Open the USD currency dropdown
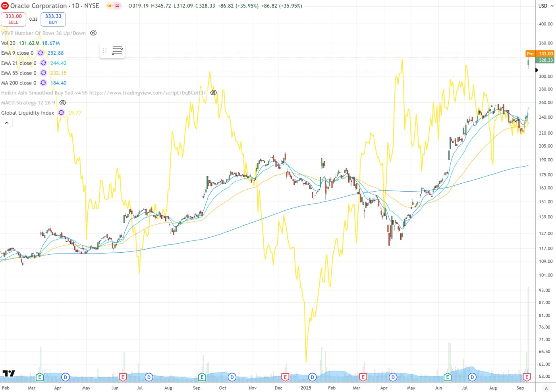Viewport: 556px width, 392px height. [545, 6]
